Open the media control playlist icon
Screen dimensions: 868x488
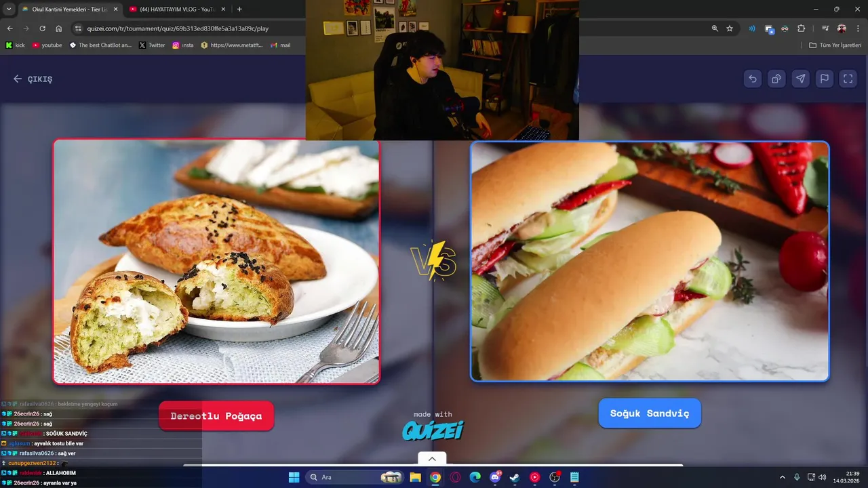(825, 28)
